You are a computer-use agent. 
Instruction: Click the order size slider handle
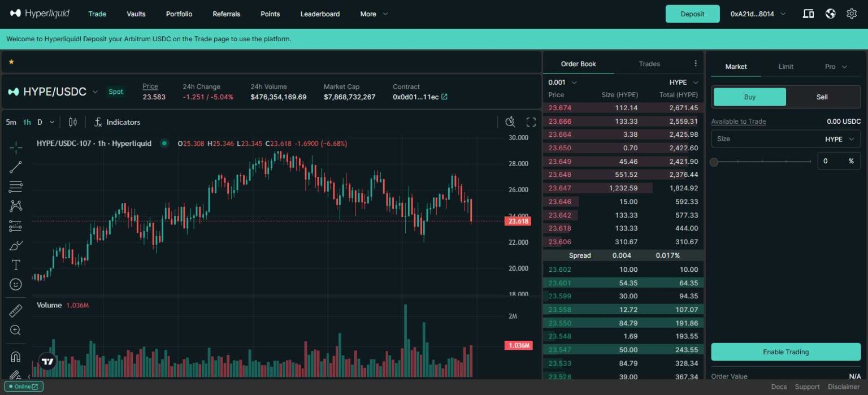[x=714, y=162]
